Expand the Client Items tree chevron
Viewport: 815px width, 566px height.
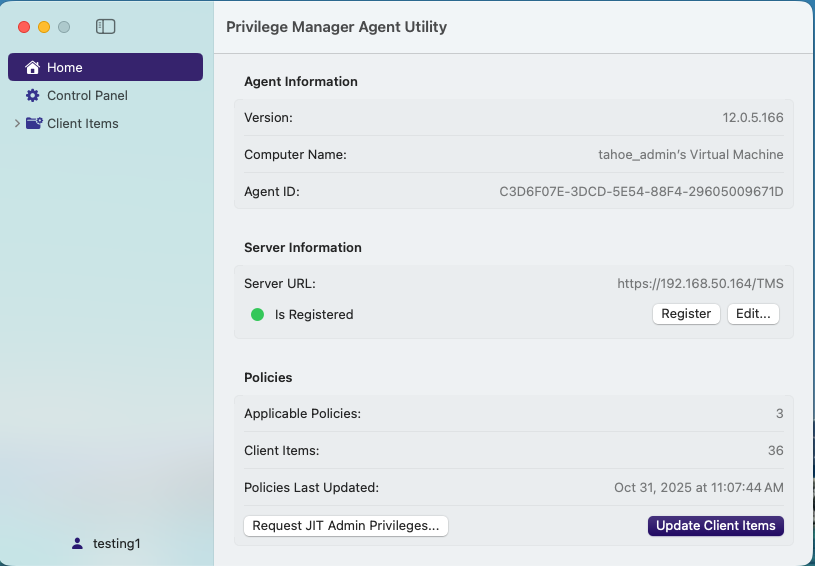pos(16,123)
